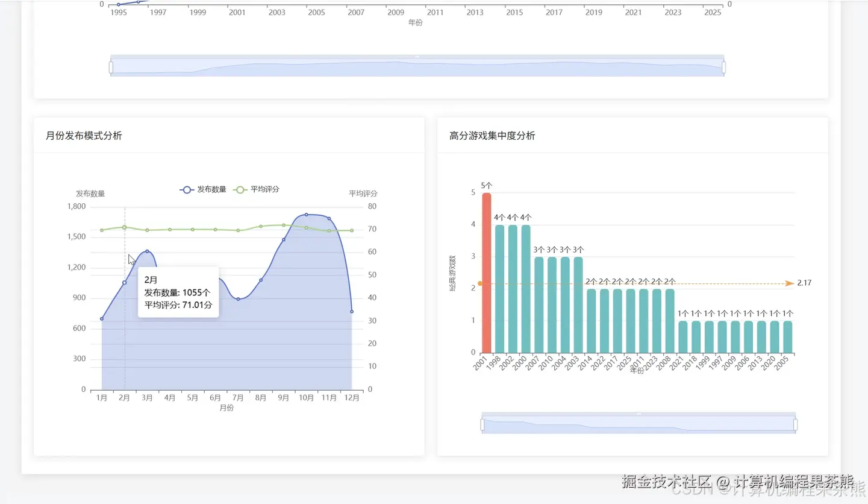Click the 11月 data point on the blue line
Image resolution: width=868 pixels, height=504 pixels.
(x=329, y=218)
